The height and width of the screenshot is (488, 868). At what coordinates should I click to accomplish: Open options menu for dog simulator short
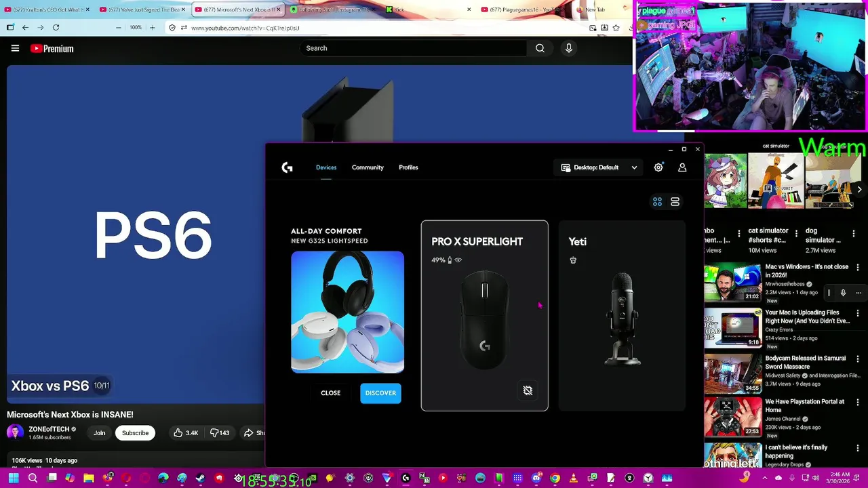click(x=853, y=233)
